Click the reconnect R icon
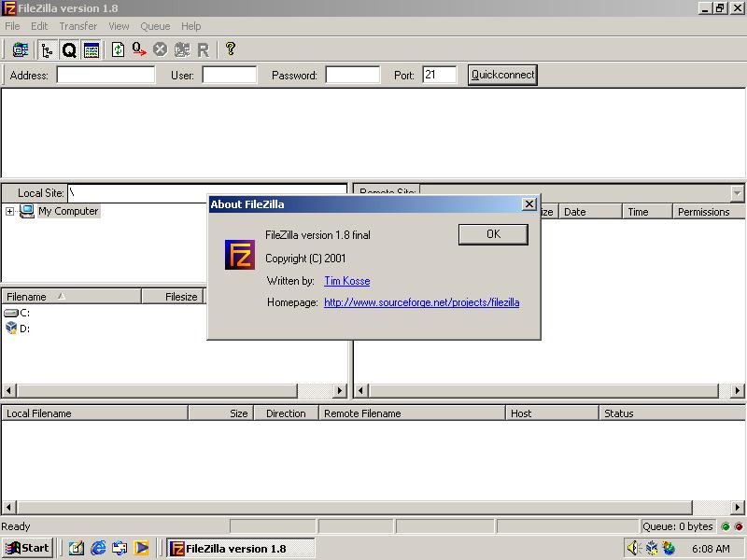 click(203, 49)
